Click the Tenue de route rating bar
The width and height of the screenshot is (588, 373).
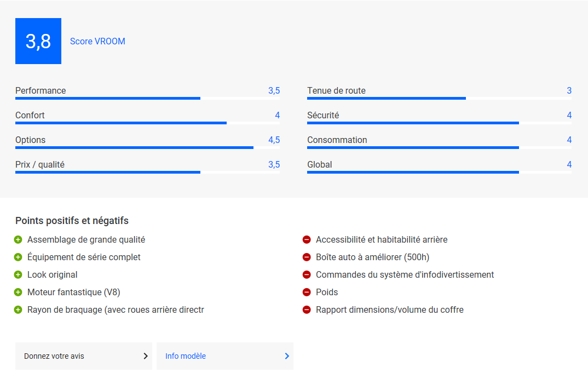439,99
